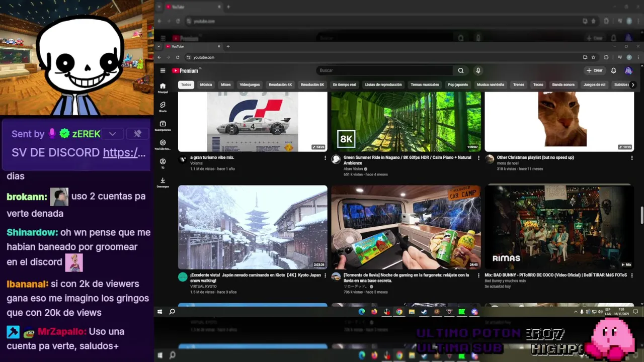Click the Buscar search field
The height and width of the screenshot is (362, 644).
(385, 71)
